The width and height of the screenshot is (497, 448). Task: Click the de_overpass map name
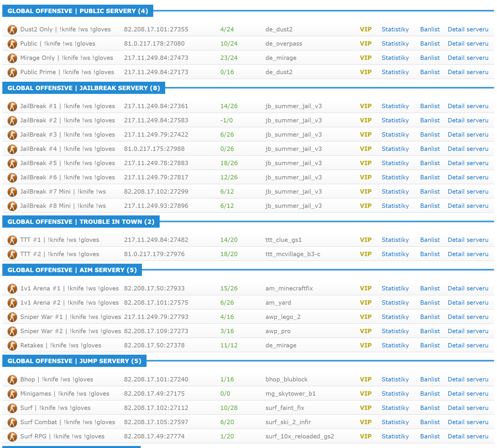[x=284, y=44]
